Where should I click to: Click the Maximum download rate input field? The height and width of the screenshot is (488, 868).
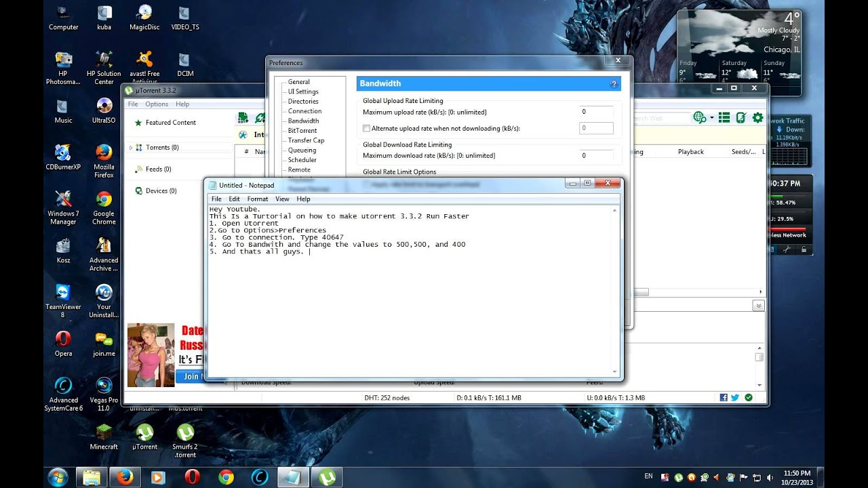point(596,155)
